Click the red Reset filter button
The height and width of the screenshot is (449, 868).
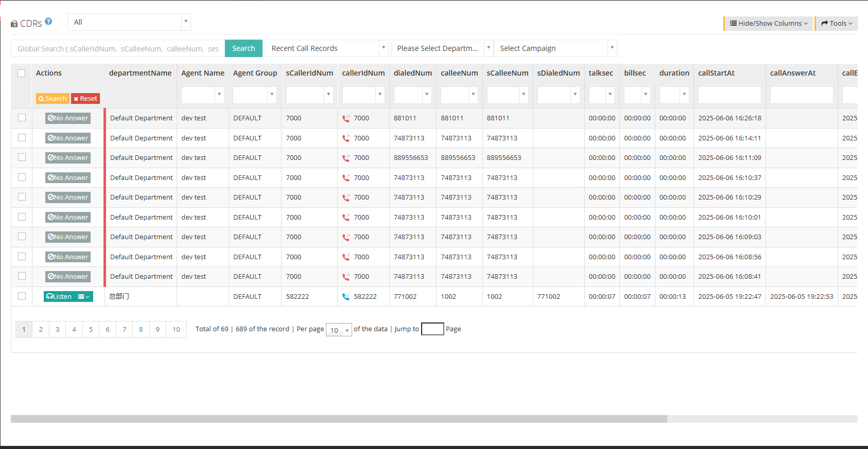85,99
